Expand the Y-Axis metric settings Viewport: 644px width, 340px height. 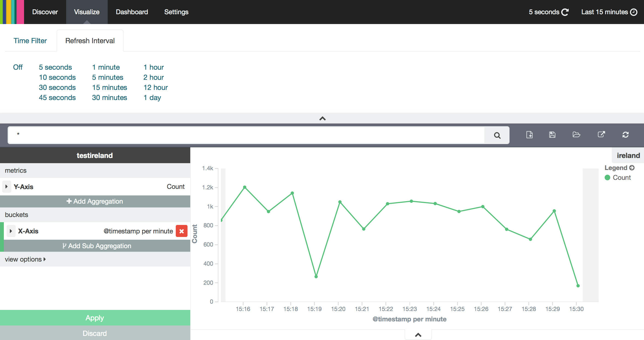(x=7, y=187)
